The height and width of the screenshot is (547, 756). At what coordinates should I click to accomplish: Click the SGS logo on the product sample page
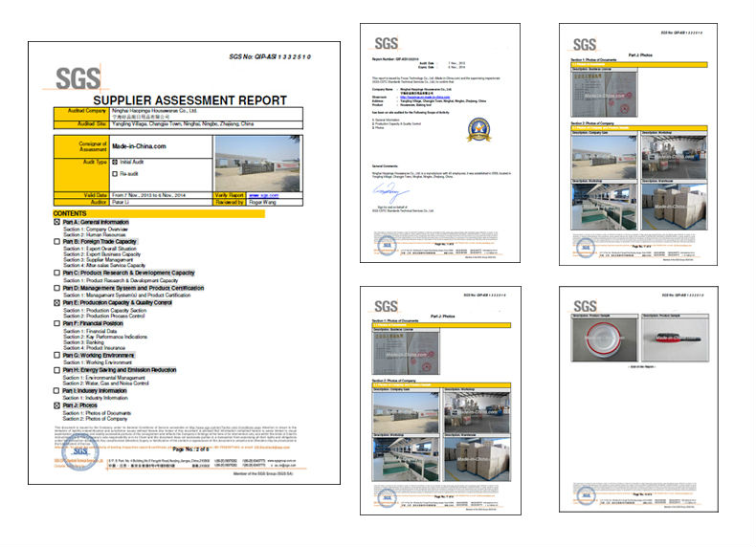coord(585,306)
